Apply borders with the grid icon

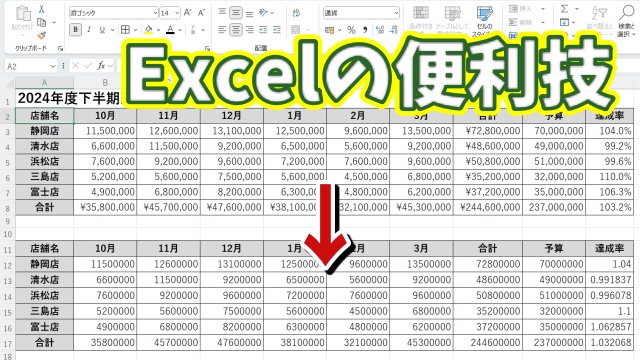point(125,30)
